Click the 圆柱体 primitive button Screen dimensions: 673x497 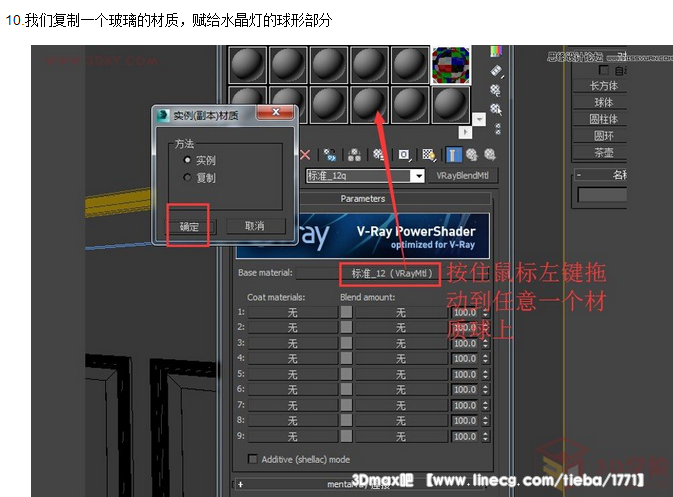[600, 119]
